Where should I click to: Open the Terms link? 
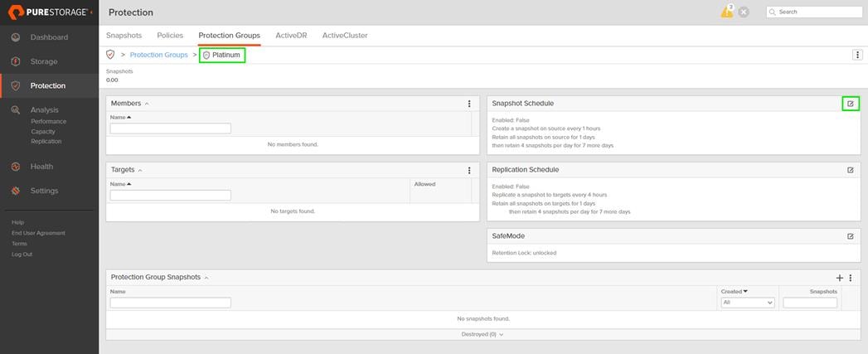(19, 244)
